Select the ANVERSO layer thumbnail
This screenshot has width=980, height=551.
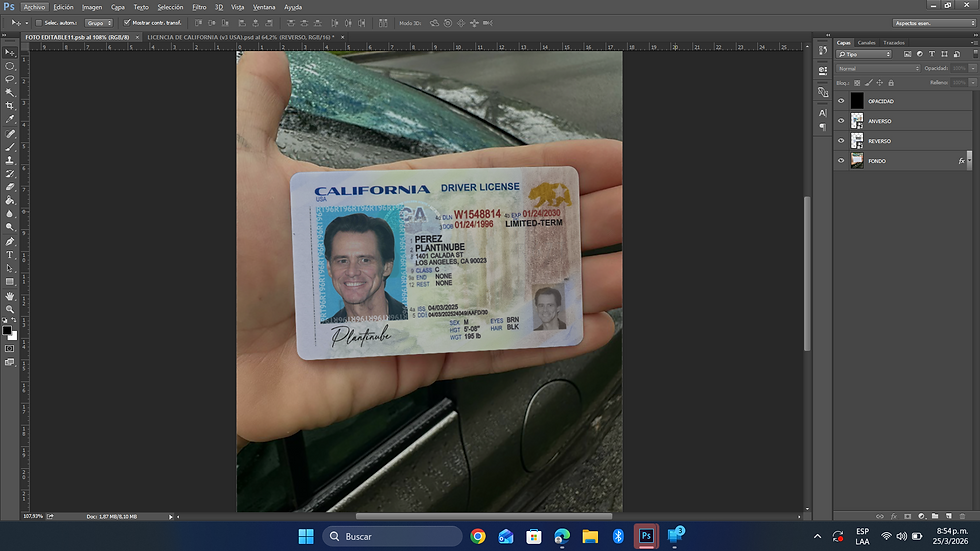[x=857, y=121]
